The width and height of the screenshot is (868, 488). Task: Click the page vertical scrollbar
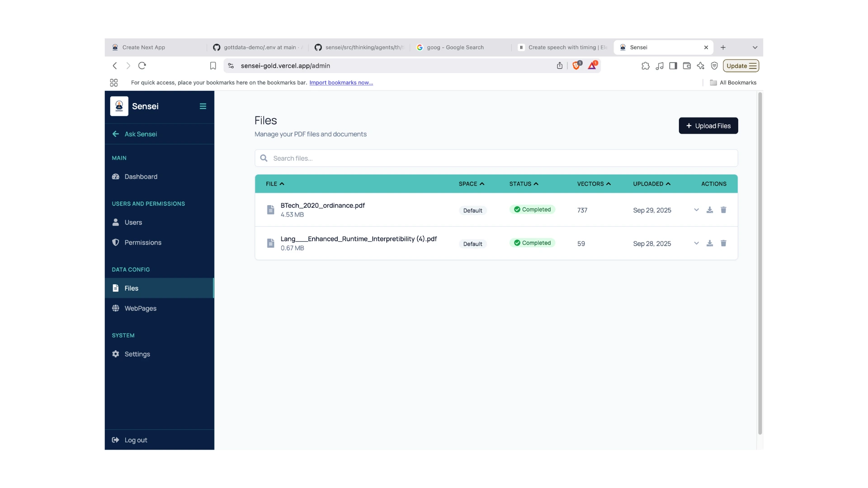pyautogui.click(x=760, y=263)
